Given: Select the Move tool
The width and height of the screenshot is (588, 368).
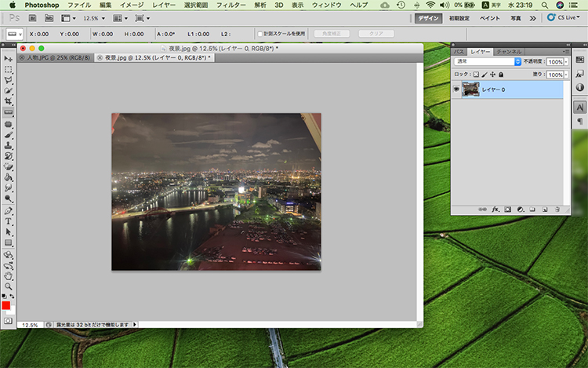Looking at the screenshot, I should 9,59.
